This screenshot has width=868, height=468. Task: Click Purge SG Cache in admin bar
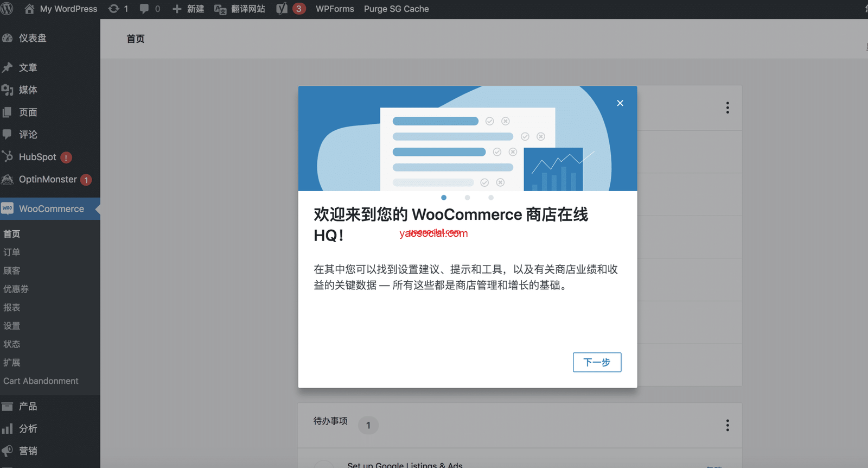pos(396,9)
